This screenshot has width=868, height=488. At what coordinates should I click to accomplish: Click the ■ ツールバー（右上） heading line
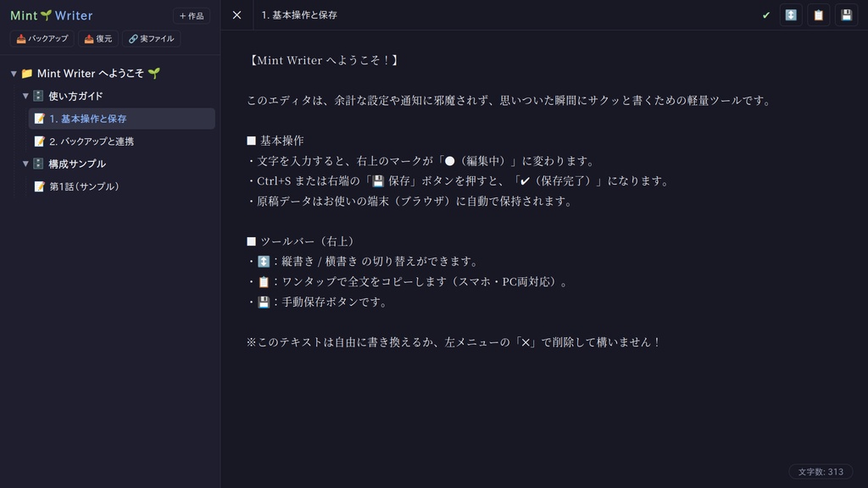point(302,241)
